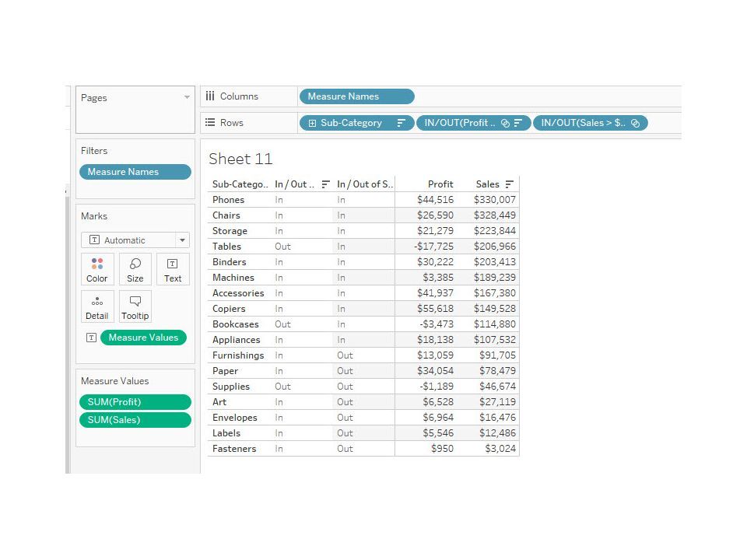Screen dimensions: 747x560
Task: Select the Measure Names pill in Columns
Action: (x=357, y=96)
